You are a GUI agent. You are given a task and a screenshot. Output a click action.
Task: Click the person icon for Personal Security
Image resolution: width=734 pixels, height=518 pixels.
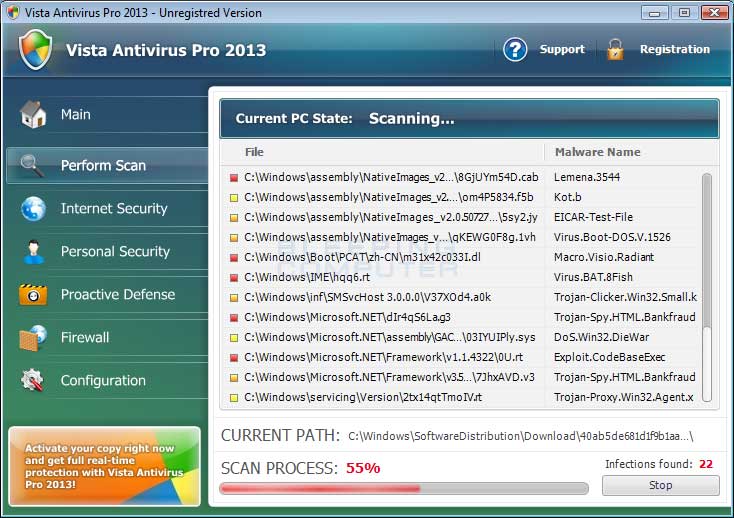coord(33,251)
